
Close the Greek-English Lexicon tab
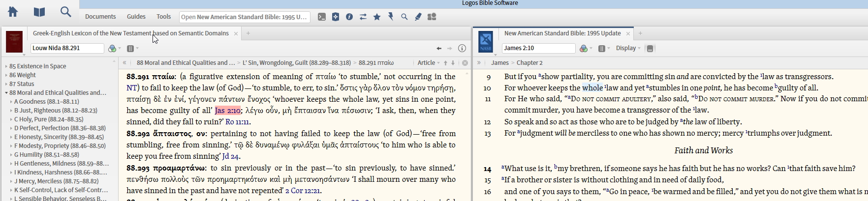(236, 33)
